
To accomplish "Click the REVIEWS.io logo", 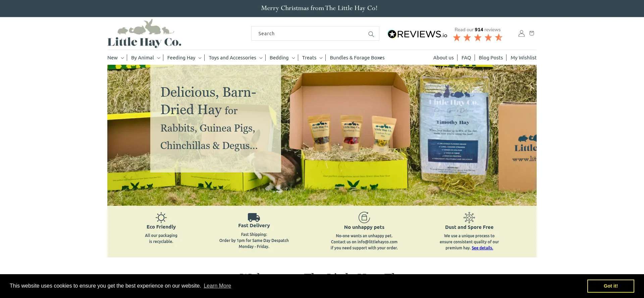I will coord(418,34).
